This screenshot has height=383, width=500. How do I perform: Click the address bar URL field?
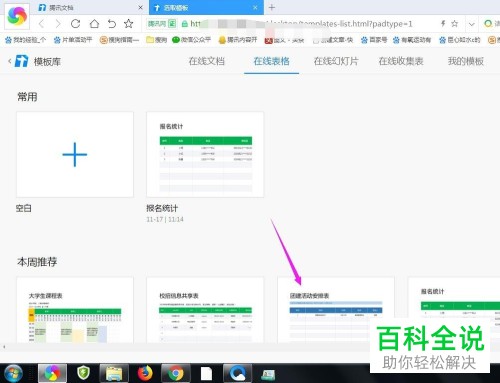(302, 24)
